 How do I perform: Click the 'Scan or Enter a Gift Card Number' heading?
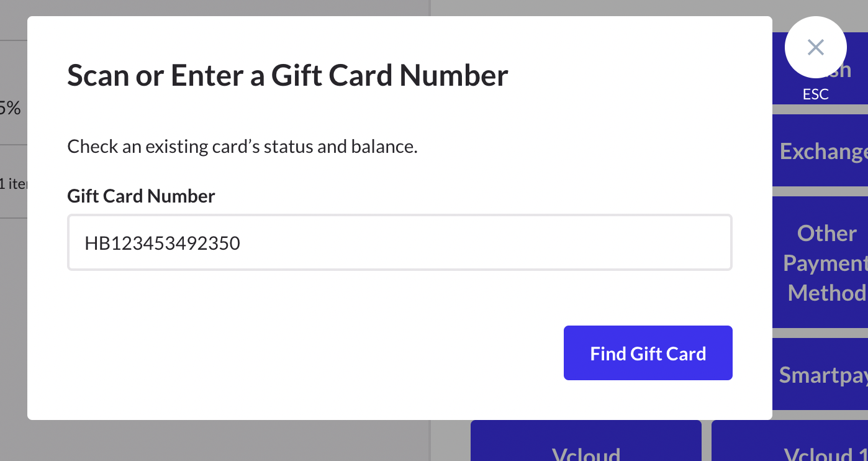coord(287,75)
